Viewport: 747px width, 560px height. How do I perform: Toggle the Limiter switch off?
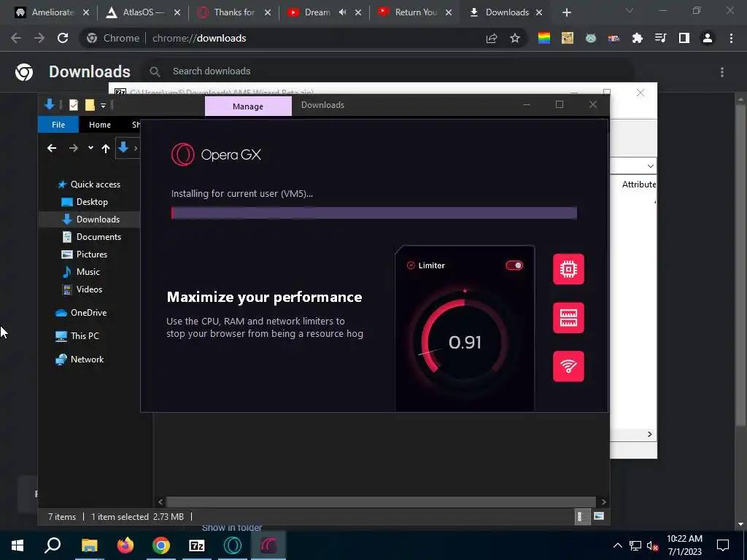coord(514,265)
